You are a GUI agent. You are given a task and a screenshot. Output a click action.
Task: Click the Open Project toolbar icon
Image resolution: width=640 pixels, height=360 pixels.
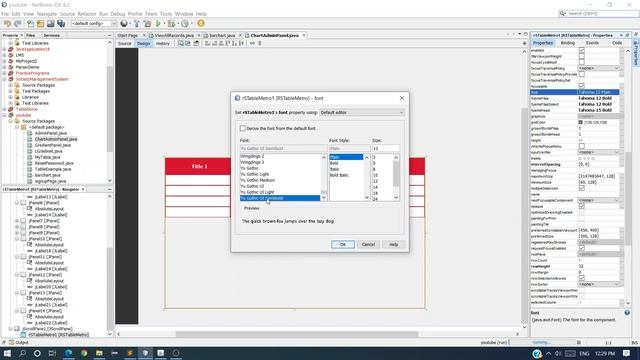(51, 24)
